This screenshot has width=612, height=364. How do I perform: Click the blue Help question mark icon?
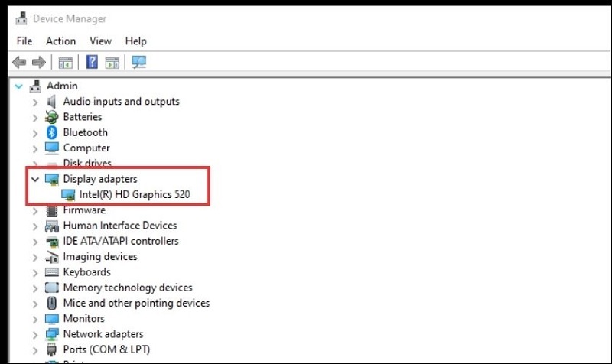pyautogui.click(x=92, y=63)
